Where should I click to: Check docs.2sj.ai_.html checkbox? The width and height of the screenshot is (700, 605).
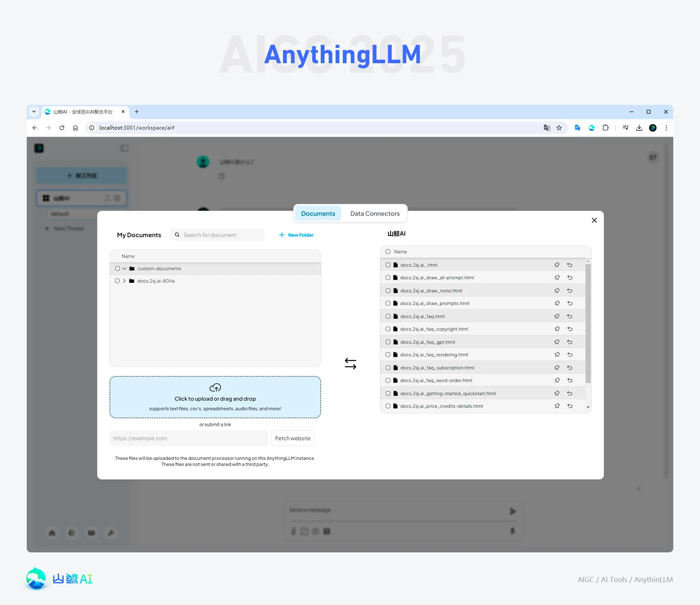(388, 265)
